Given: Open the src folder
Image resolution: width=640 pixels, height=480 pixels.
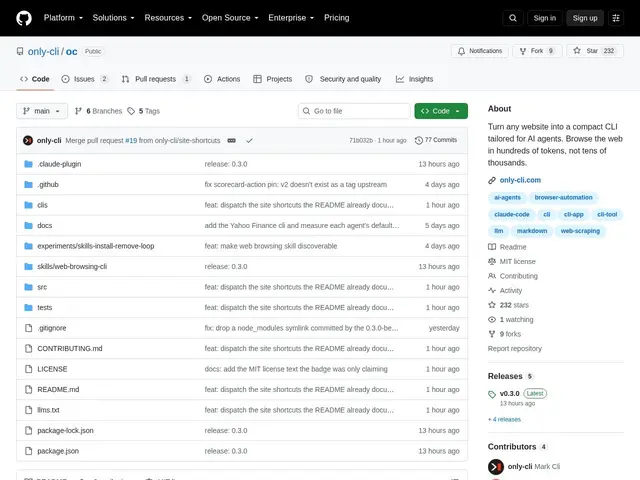Looking at the screenshot, I should click(42, 287).
